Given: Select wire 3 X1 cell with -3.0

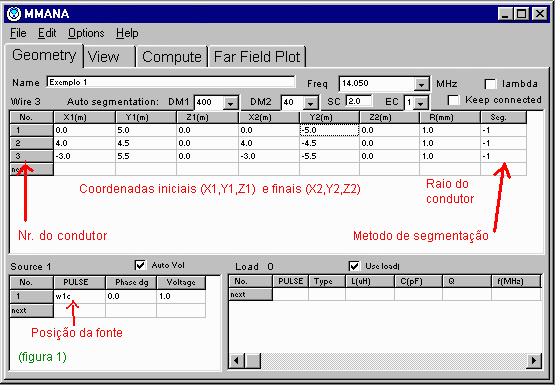Looking at the screenshot, I should point(84,156).
